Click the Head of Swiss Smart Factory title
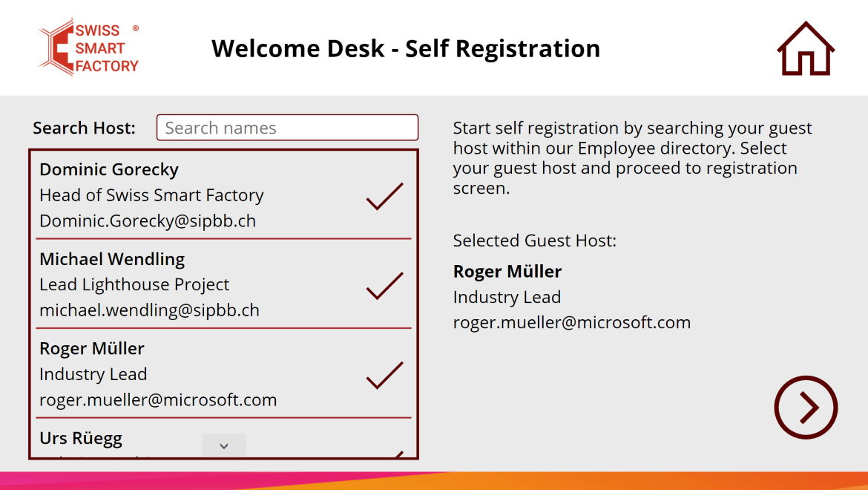This screenshot has width=868, height=490. click(151, 195)
